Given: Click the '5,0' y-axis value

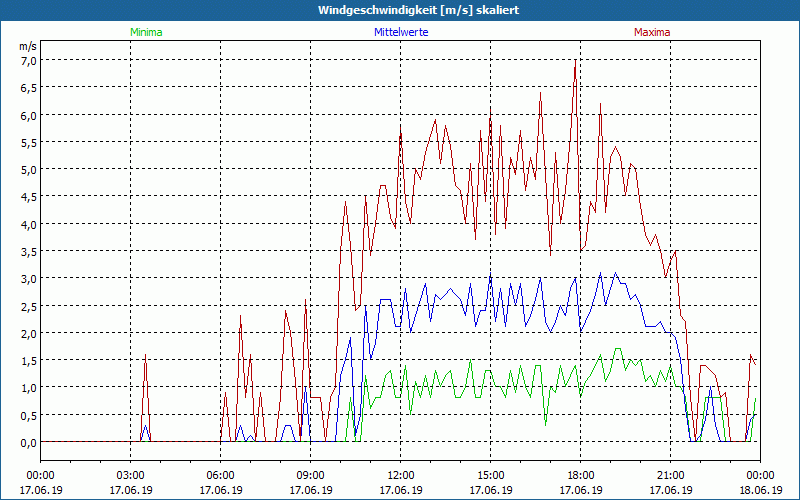Looking at the screenshot, I should [29, 170].
